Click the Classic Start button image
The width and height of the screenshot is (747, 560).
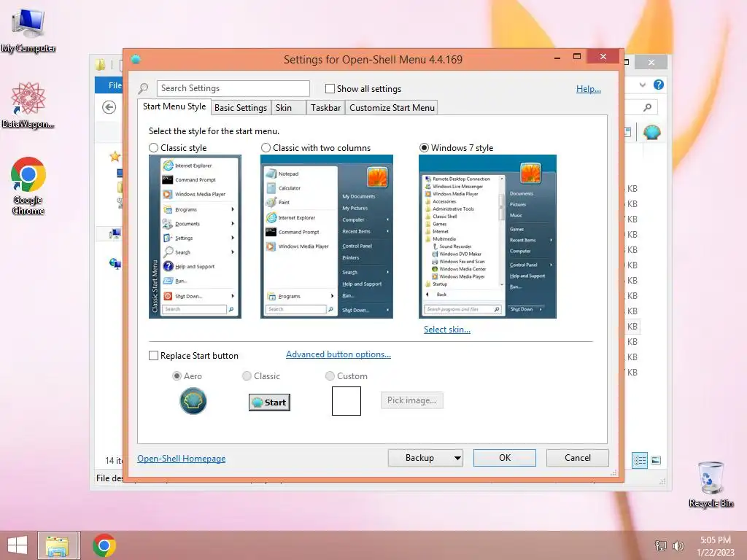pyautogui.click(x=269, y=402)
